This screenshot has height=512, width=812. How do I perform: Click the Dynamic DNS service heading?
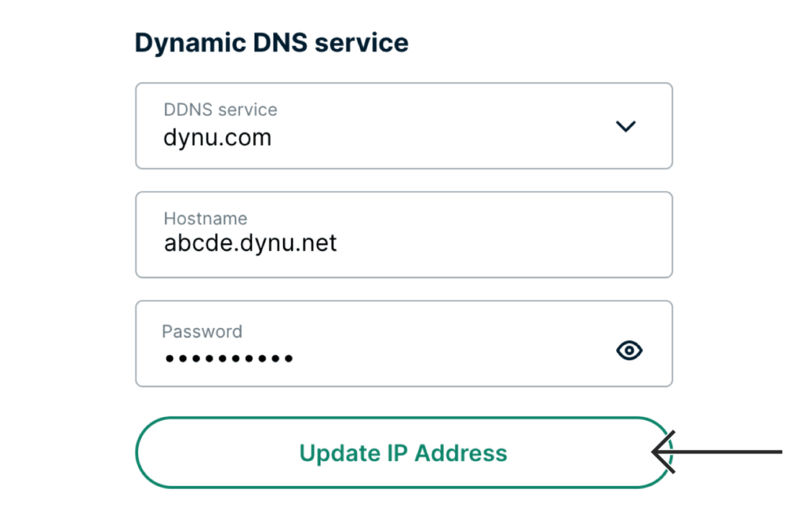click(x=271, y=42)
